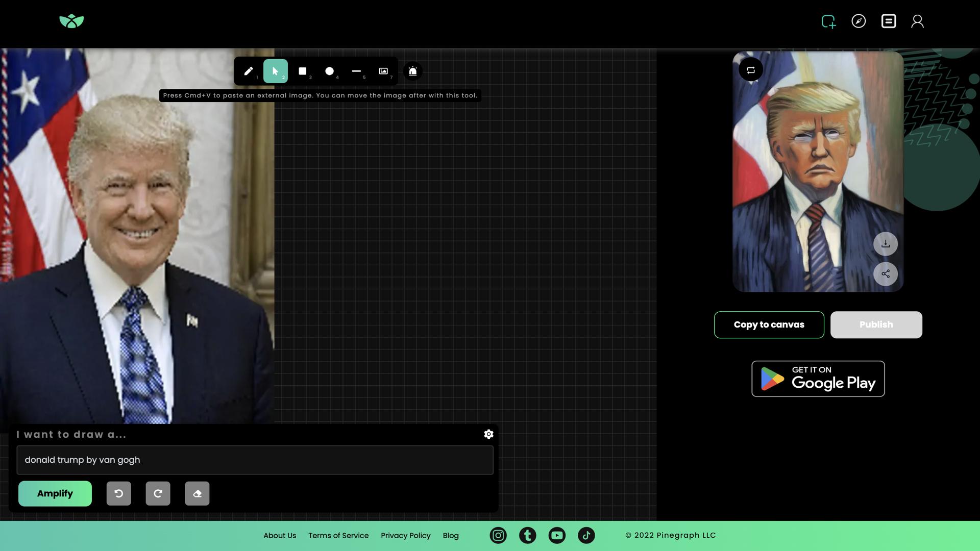Select the pencil draw tool
The image size is (980, 551).
249,71
